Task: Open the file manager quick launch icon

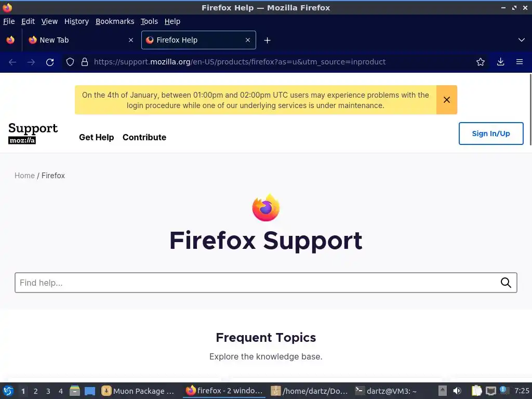Action: 75,391
